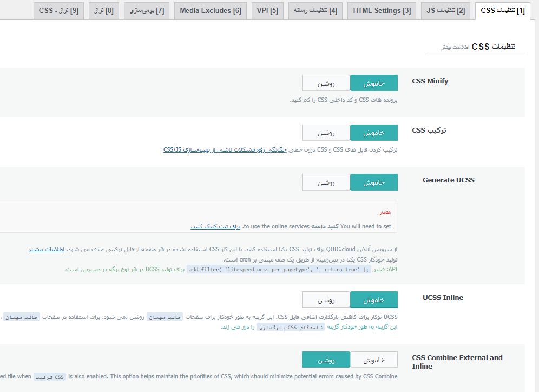This screenshot has height=392, width=539.
Task: Select the تراز tab
Action: (103, 10)
